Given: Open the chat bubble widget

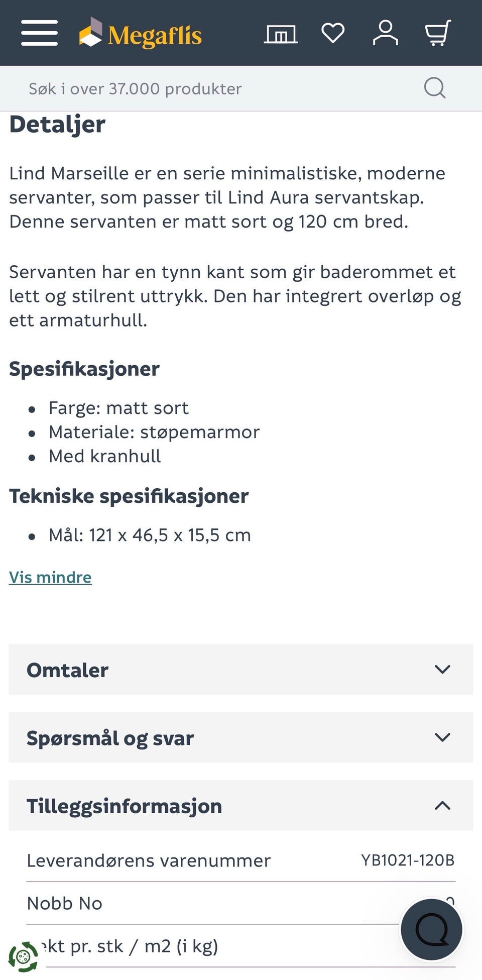Looking at the screenshot, I should pos(431,930).
